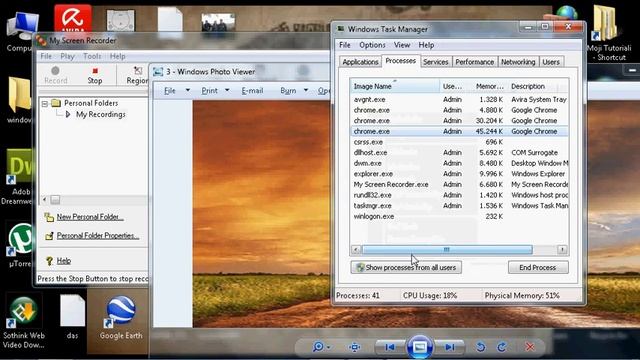Select the avgnt.exe process row
The width and height of the screenshot is (640, 360).
coord(459,100)
